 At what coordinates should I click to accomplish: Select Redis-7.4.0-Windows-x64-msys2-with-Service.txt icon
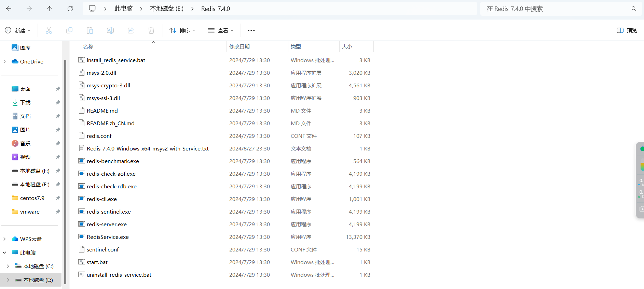[82, 148]
